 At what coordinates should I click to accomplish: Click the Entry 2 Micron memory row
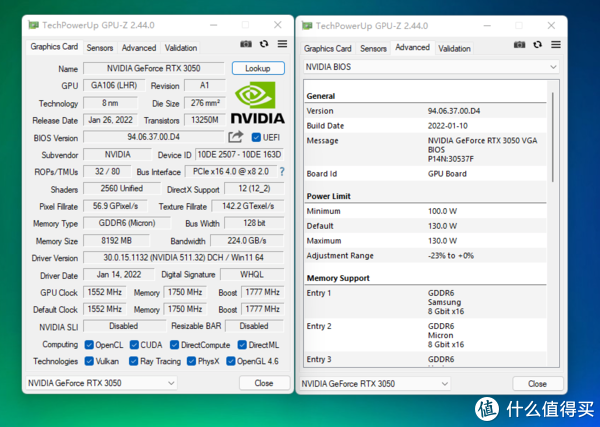[x=426, y=335]
